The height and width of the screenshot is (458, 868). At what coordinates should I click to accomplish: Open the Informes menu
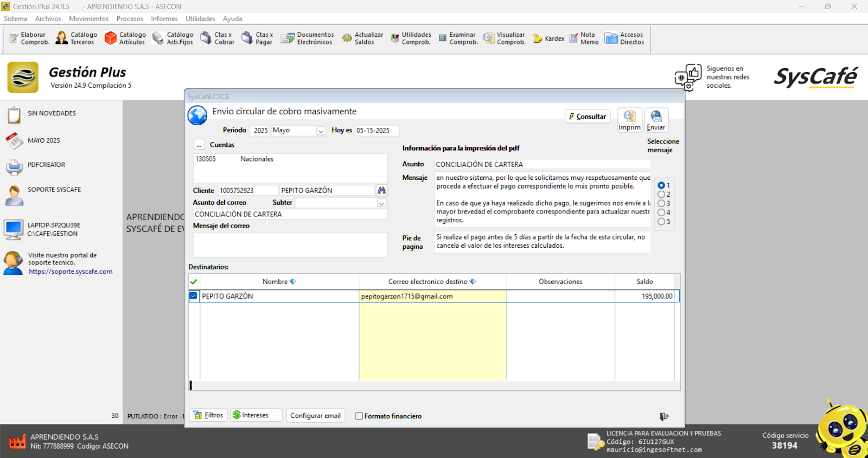pyautogui.click(x=164, y=18)
